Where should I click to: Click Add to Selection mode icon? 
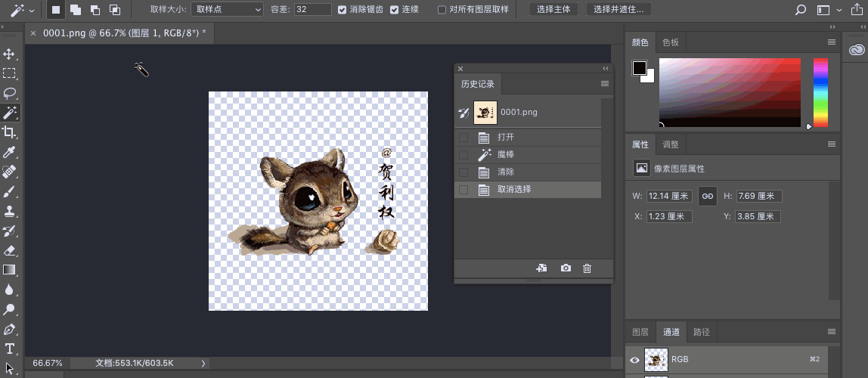pos(76,9)
